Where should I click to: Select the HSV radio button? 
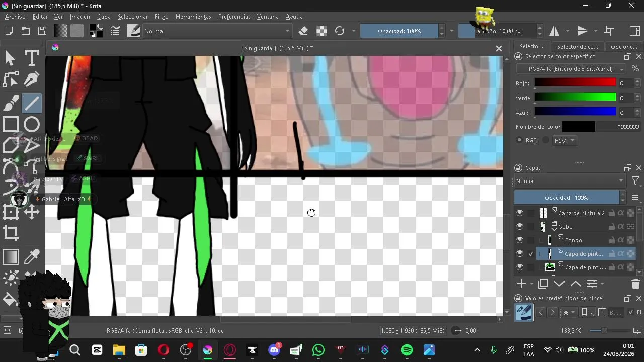point(546,140)
